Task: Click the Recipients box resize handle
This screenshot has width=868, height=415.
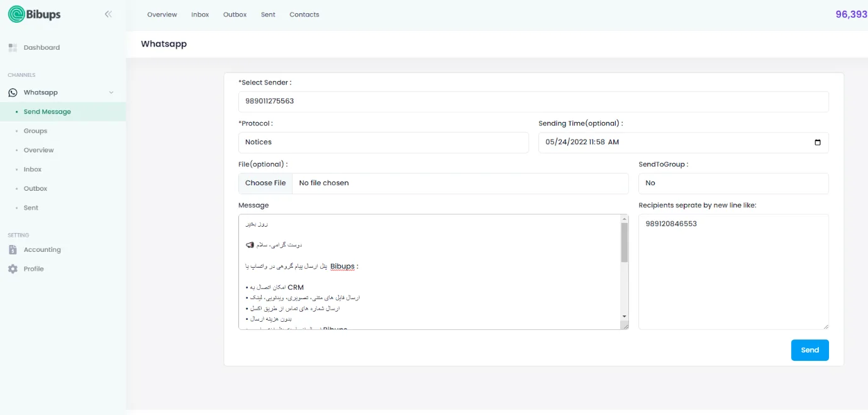Action: click(x=825, y=326)
